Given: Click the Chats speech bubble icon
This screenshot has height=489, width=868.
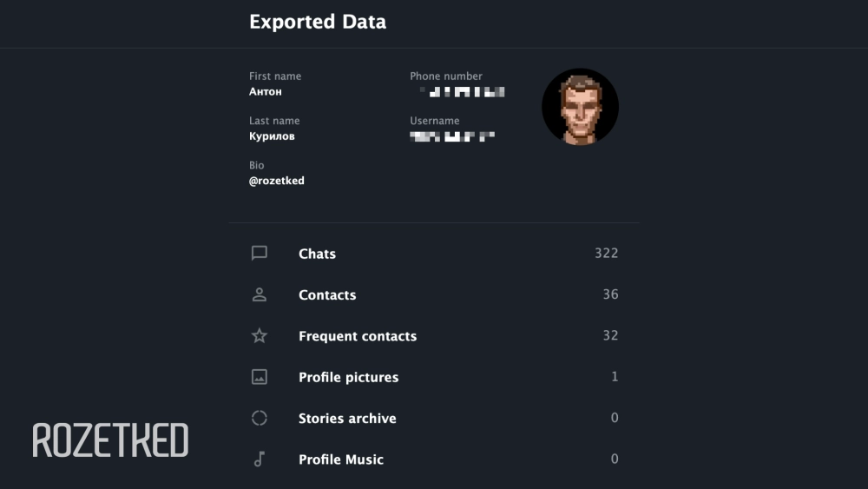Looking at the screenshot, I should 259,254.
